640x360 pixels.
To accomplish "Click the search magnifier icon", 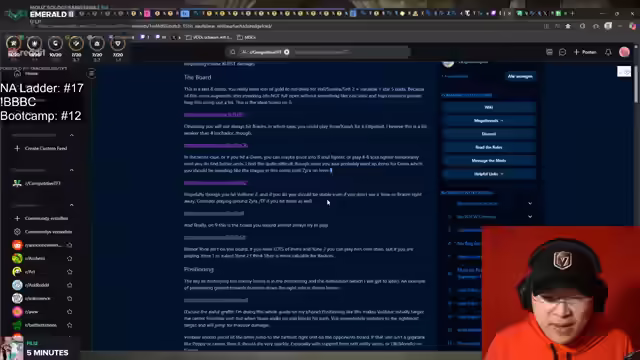I will click(x=233, y=52).
